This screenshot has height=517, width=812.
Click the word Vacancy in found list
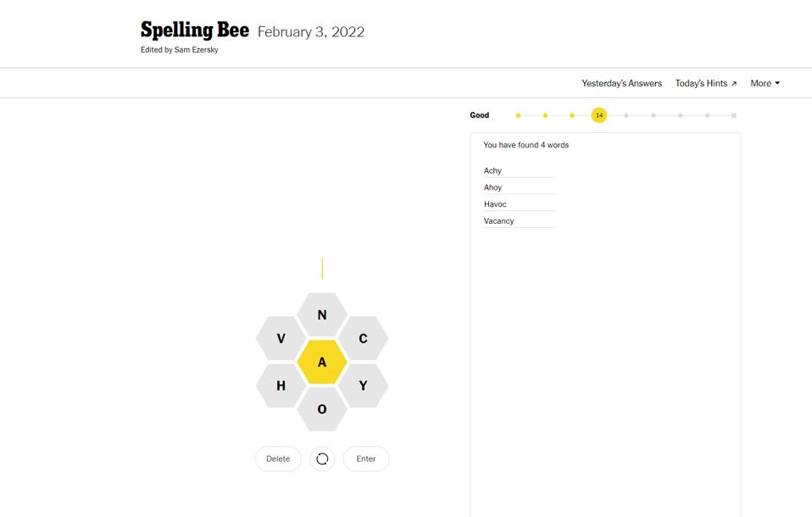[499, 221]
